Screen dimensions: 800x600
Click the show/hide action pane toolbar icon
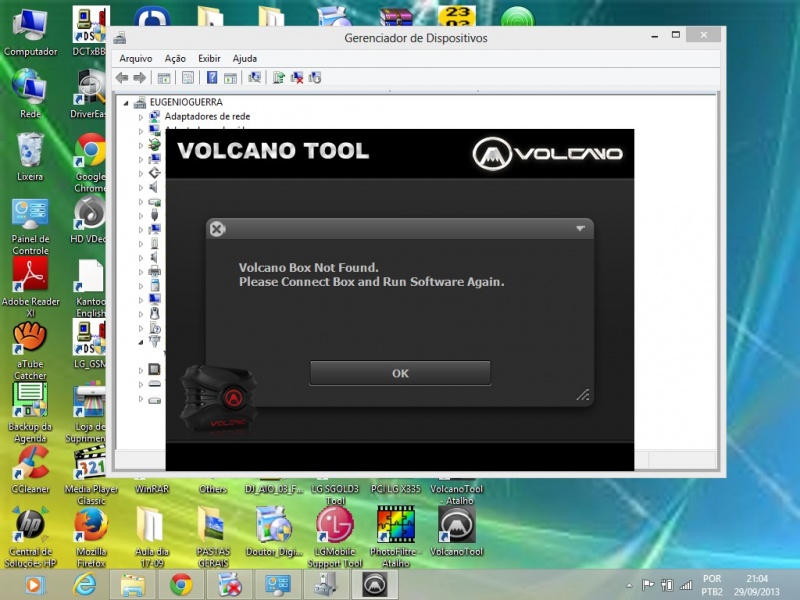[231, 78]
